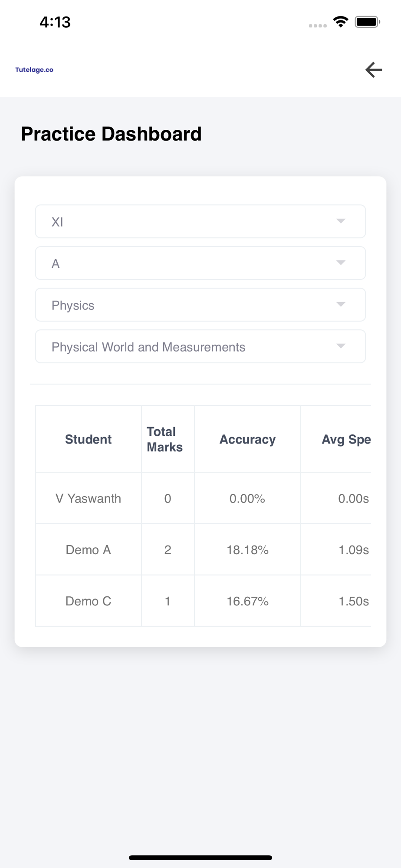The width and height of the screenshot is (401, 868).
Task: Tap the Wi-Fi status icon
Action: click(x=341, y=22)
